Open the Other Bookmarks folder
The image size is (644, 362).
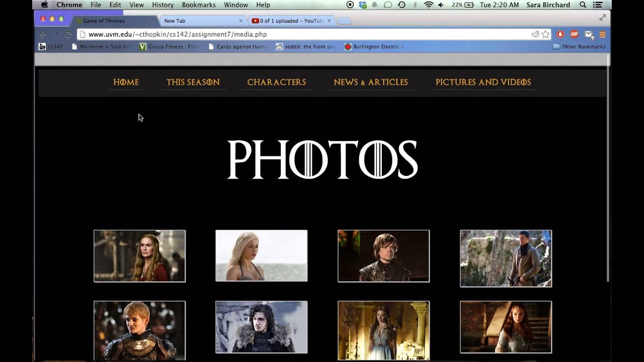pos(579,47)
